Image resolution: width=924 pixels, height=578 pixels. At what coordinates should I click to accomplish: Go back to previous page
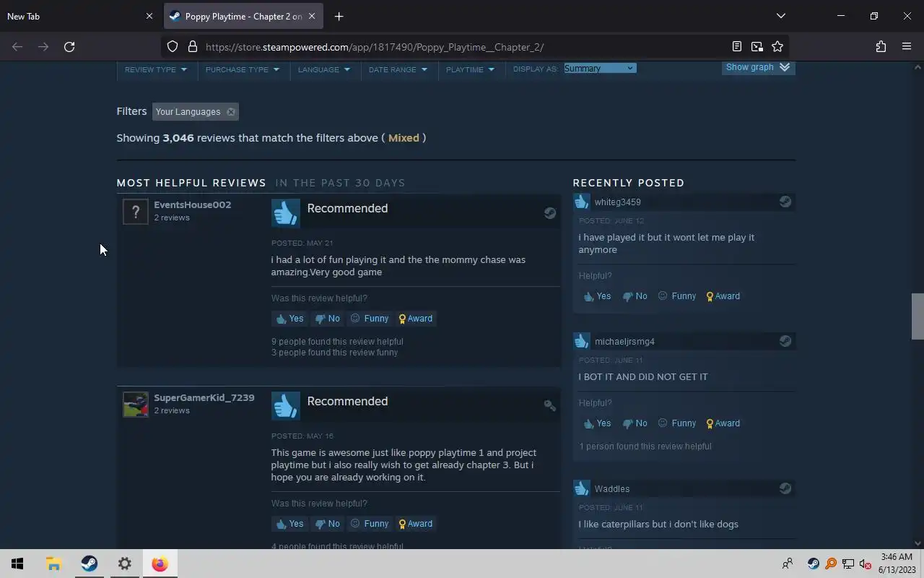point(17,47)
